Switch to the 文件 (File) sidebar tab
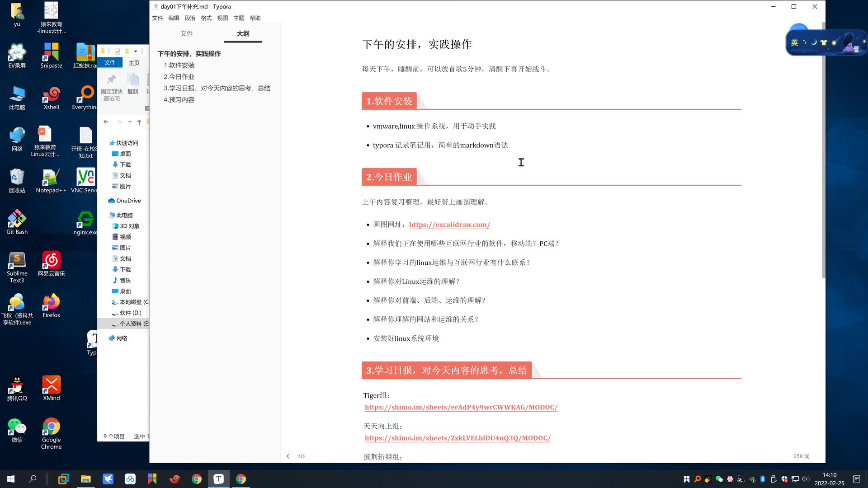 (x=187, y=33)
